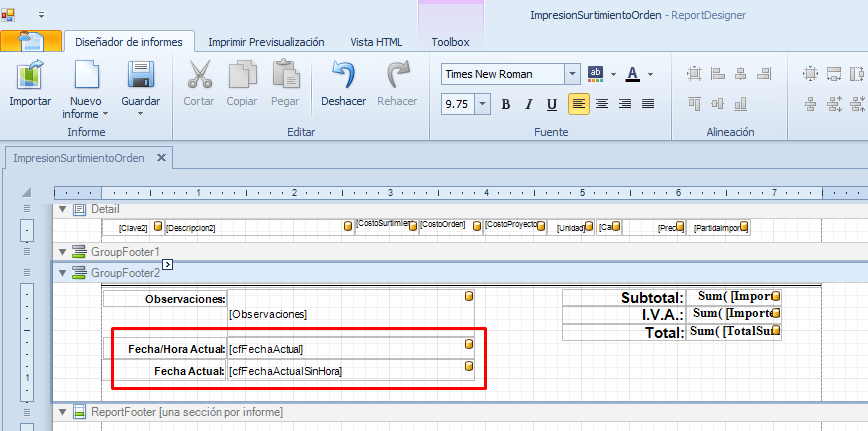Click the Guardar save icon
Image resolution: width=868 pixels, height=431 pixels.
[140, 76]
